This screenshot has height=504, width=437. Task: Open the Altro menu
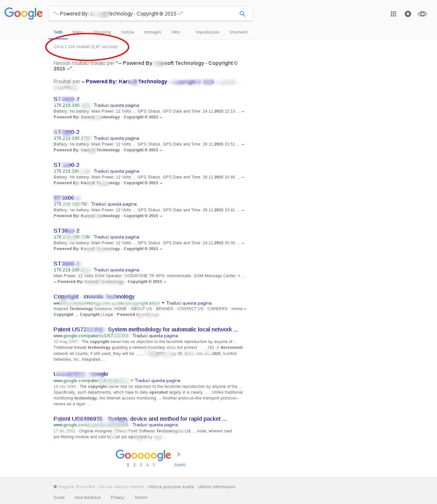click(x=176, y=32)
